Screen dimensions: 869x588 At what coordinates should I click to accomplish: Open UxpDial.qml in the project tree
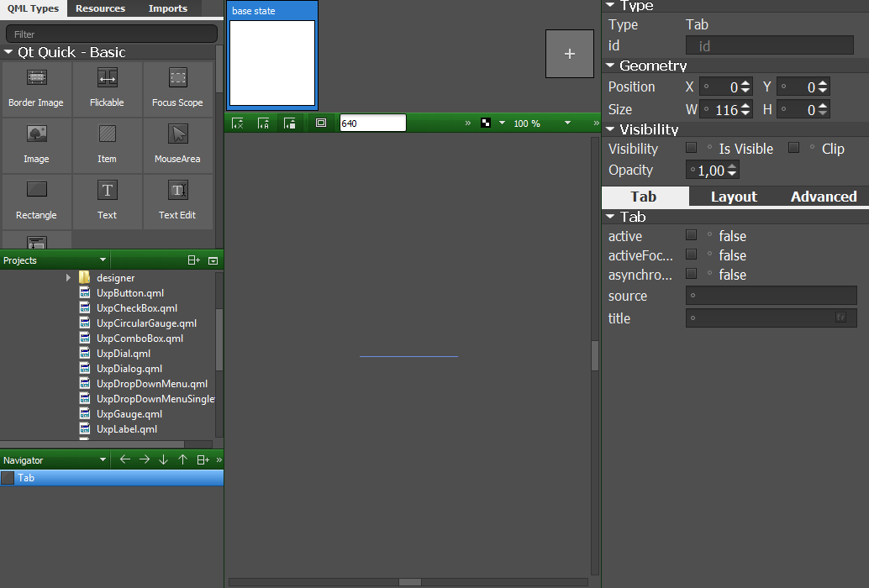(123, 354)
